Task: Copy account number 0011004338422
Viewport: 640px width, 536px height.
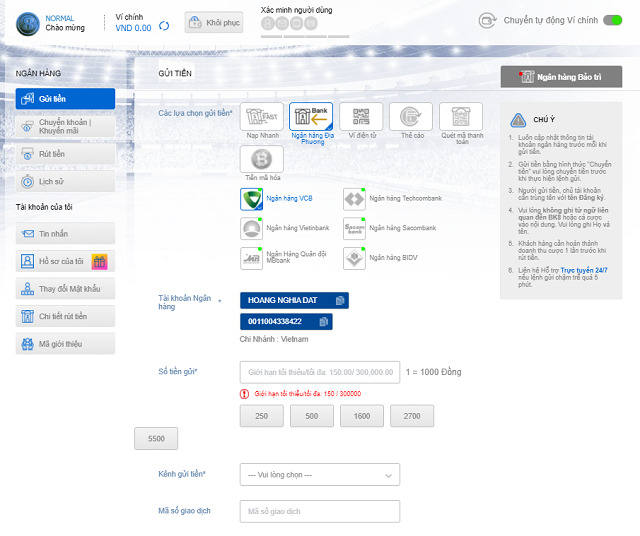Action: tap(323, 322)
